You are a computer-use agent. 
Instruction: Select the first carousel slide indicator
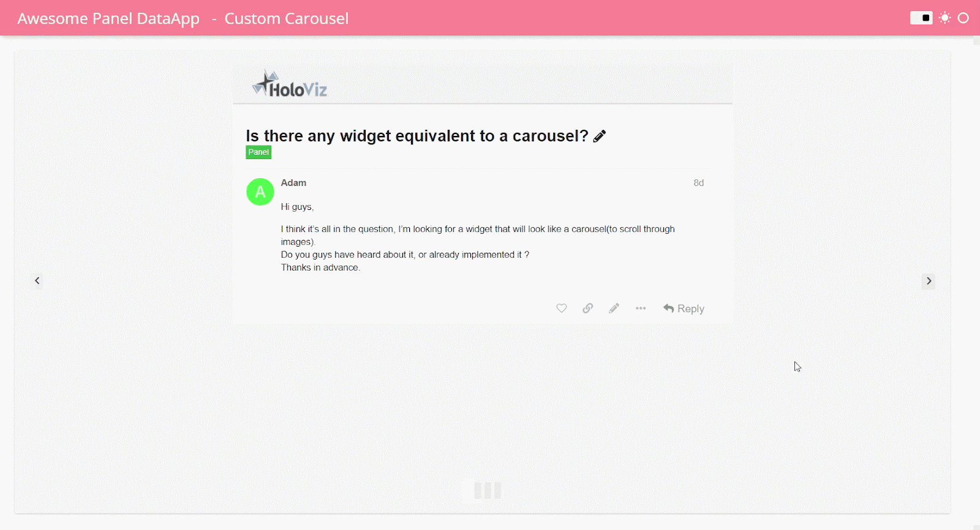[478, 490]
